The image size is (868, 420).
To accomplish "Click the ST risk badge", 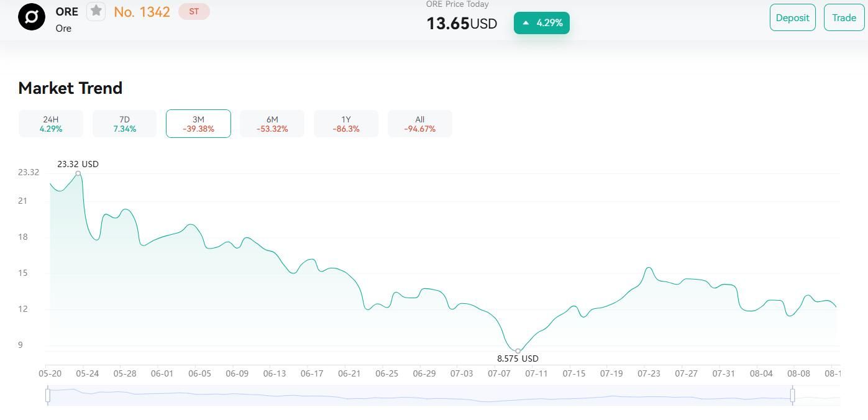I will tap(194, 11).
